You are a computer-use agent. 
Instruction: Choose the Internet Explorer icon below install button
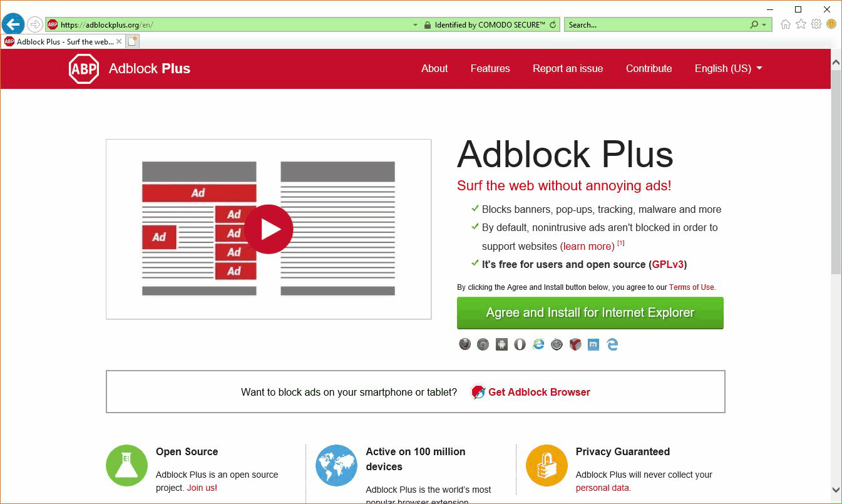click(x=538, y=344)
